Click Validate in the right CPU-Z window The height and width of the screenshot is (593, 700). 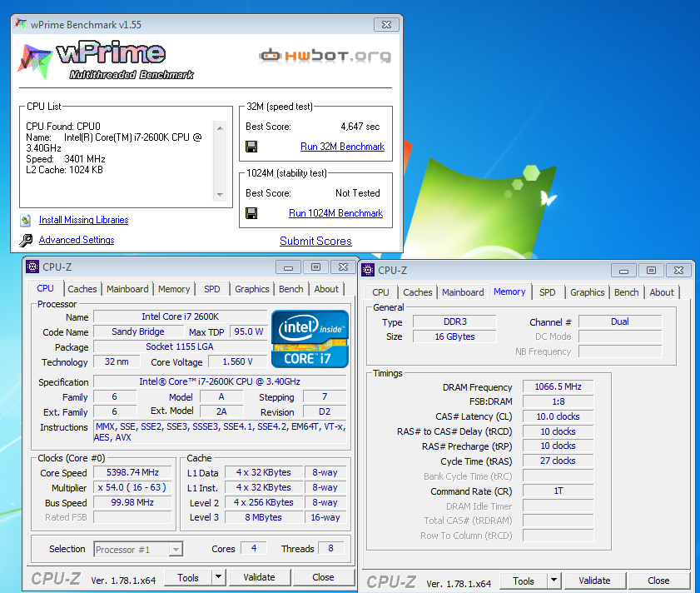594,580
